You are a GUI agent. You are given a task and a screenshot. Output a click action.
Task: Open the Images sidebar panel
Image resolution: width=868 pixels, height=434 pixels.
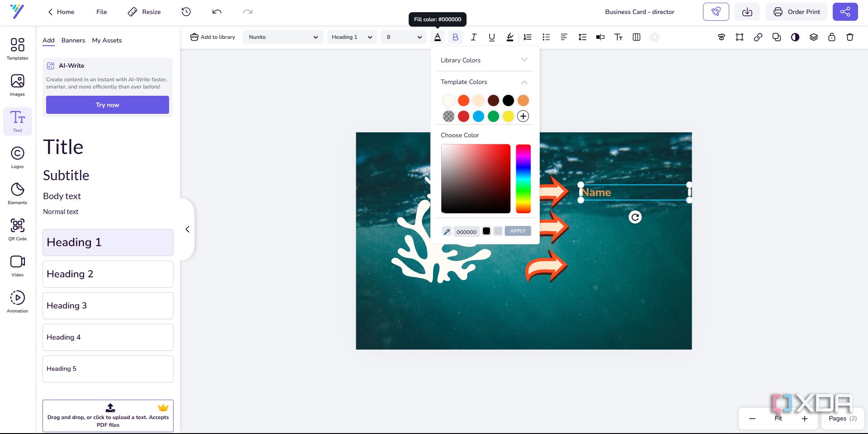(x=18, y=85)
